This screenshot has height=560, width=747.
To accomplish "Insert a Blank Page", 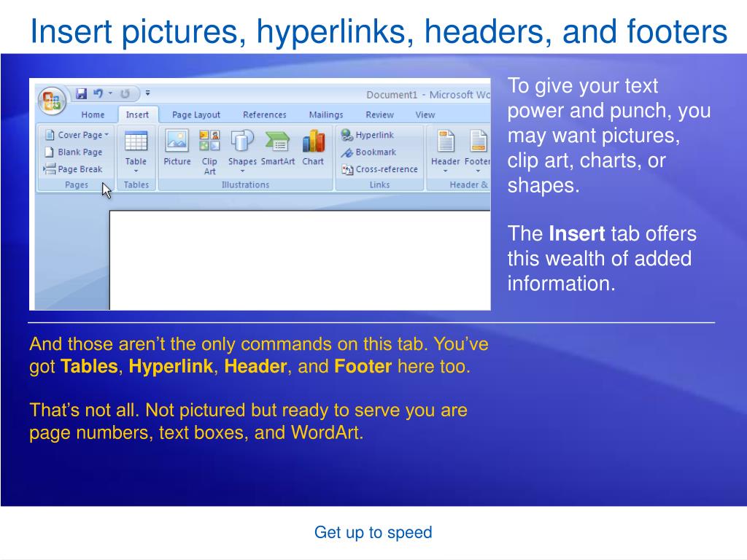I will click(74, 152).
